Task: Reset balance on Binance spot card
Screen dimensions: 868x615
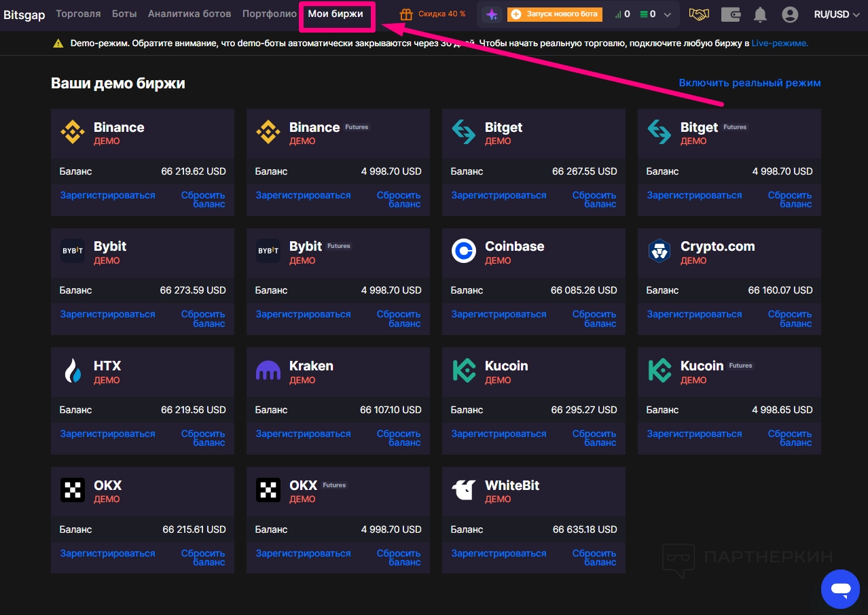Action: 203,199
